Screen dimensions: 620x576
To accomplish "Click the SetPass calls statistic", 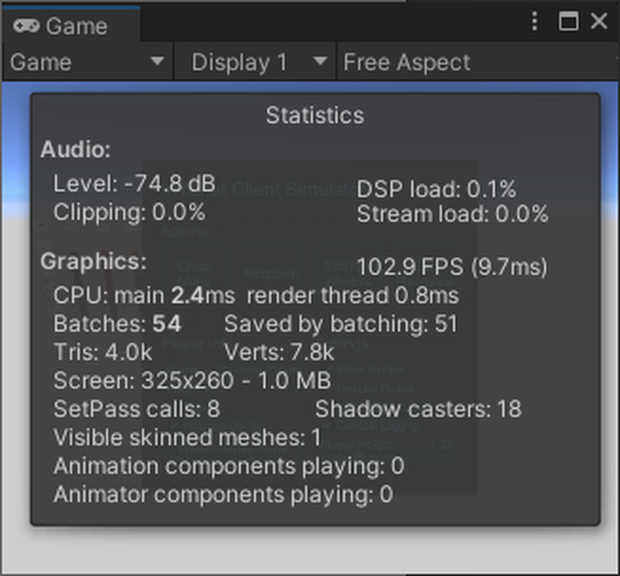I will (x=137, y=409).
